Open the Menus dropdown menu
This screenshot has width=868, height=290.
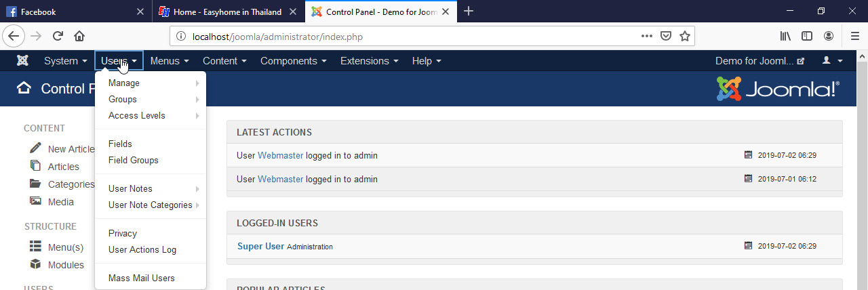(x=170, y=61)
